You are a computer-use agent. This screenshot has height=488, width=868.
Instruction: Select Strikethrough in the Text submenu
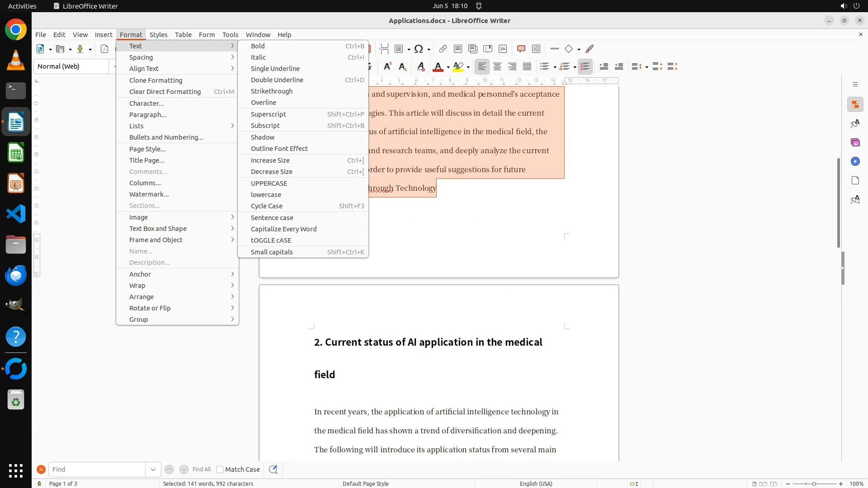click(x=271, y=91)
